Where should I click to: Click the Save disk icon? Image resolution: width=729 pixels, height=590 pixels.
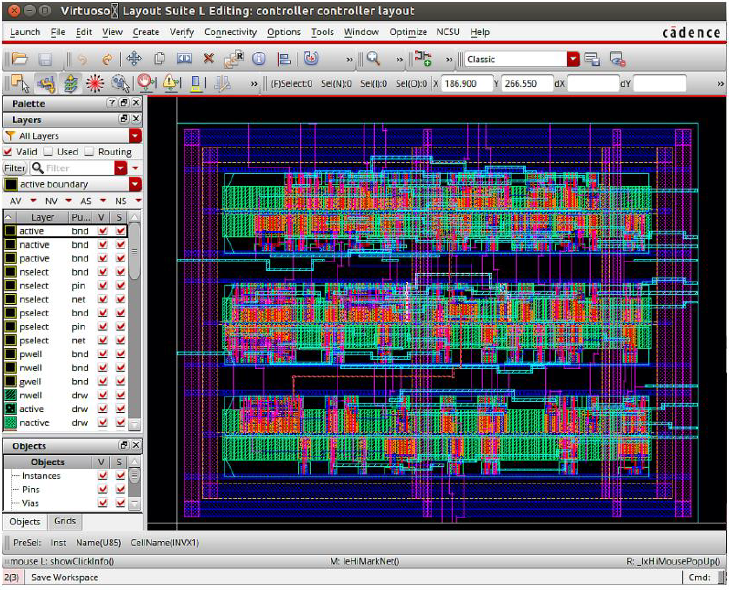[x=45, y=59]
